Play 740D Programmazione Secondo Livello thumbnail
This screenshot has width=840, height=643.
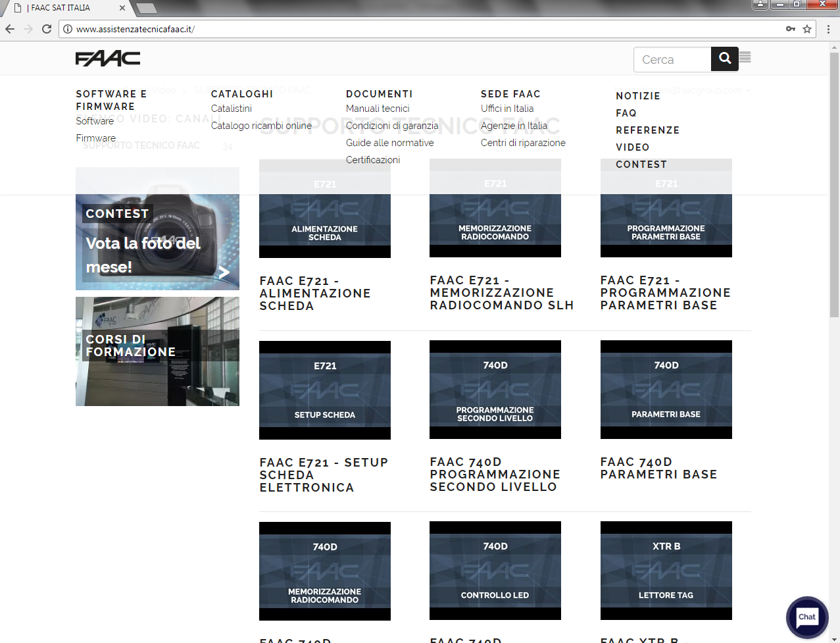coord(495,390)
